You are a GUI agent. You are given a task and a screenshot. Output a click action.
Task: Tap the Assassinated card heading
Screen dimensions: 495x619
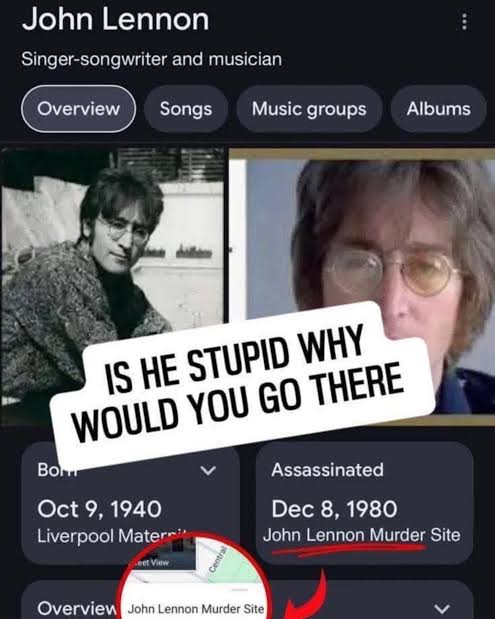tap(327, 470)
